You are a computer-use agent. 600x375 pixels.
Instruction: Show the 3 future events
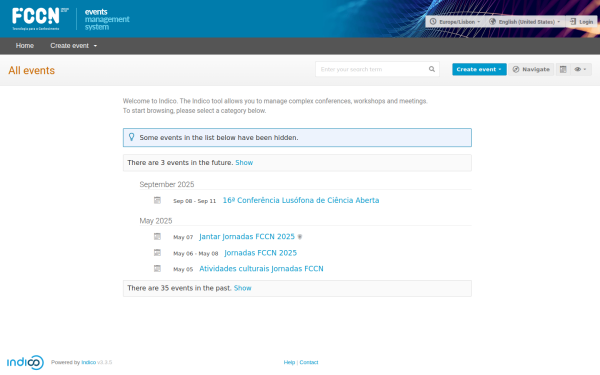pos(244,163)
